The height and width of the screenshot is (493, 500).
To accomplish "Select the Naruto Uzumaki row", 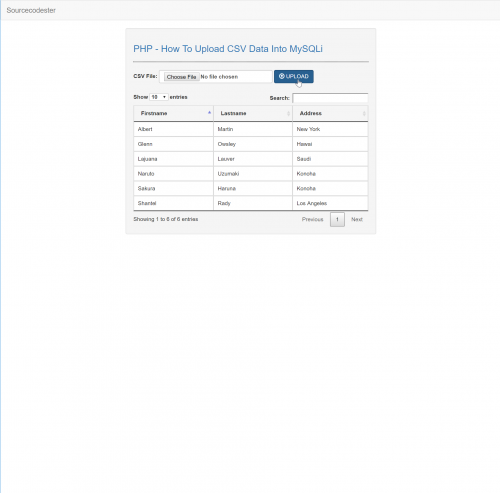I will click(251, 174).
